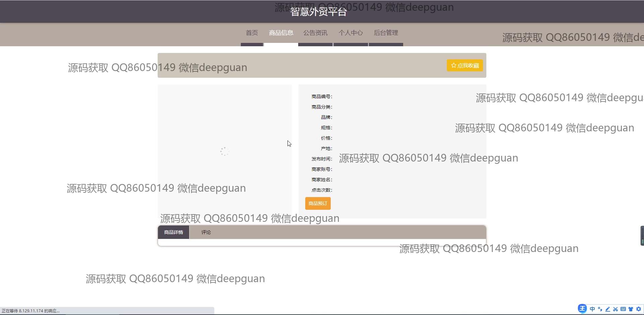Click the shirt skin icon
The image size is (644, 315).
[631, 309]
